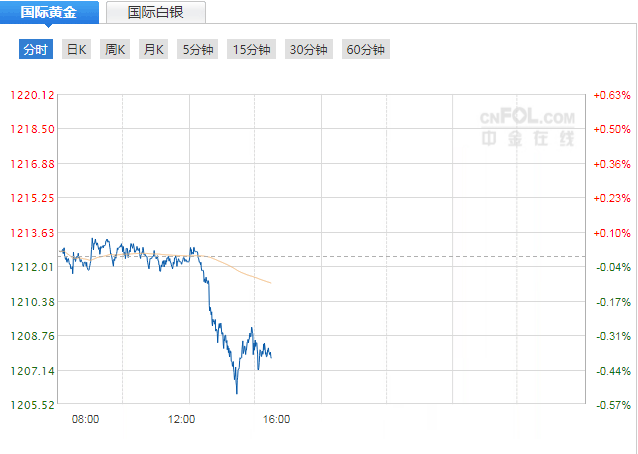This screenshot has height=454, width=638.
Task: Show the 周K weekly chart
Action: pyautogui.click(x=115, y=49)
